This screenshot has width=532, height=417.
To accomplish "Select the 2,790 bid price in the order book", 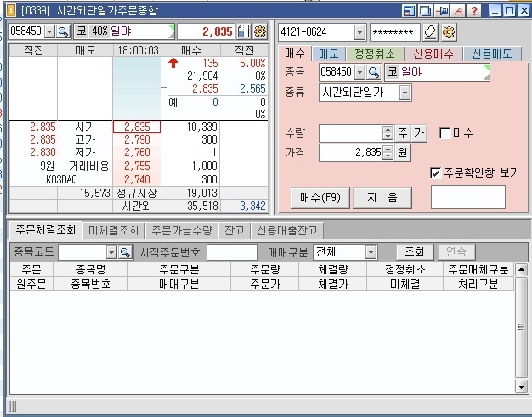I will [137, 139].
